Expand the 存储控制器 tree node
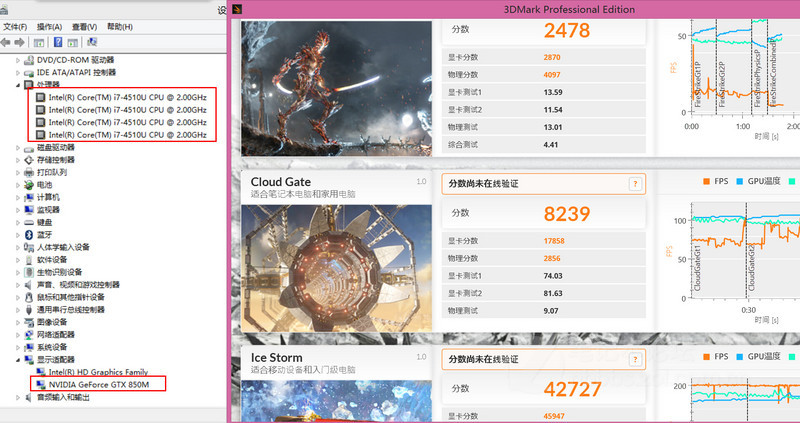 [x=18, y=160]
